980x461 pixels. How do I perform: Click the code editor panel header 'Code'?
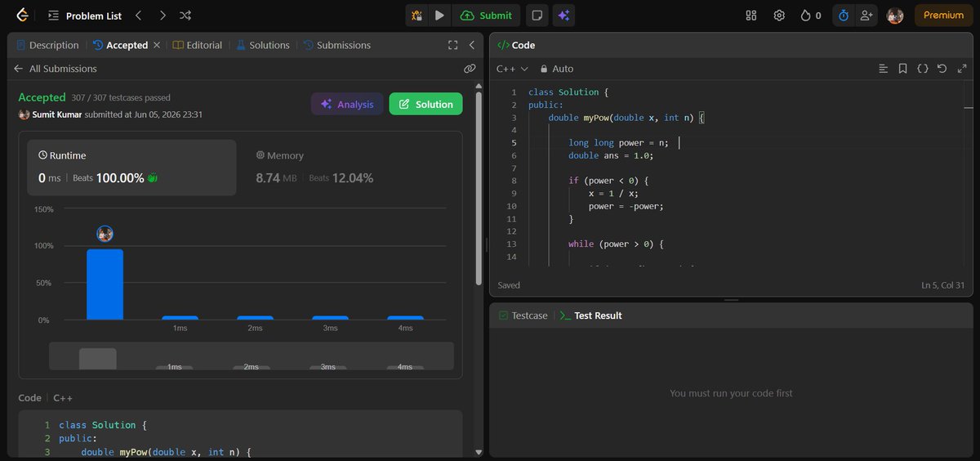coord(516,45)
